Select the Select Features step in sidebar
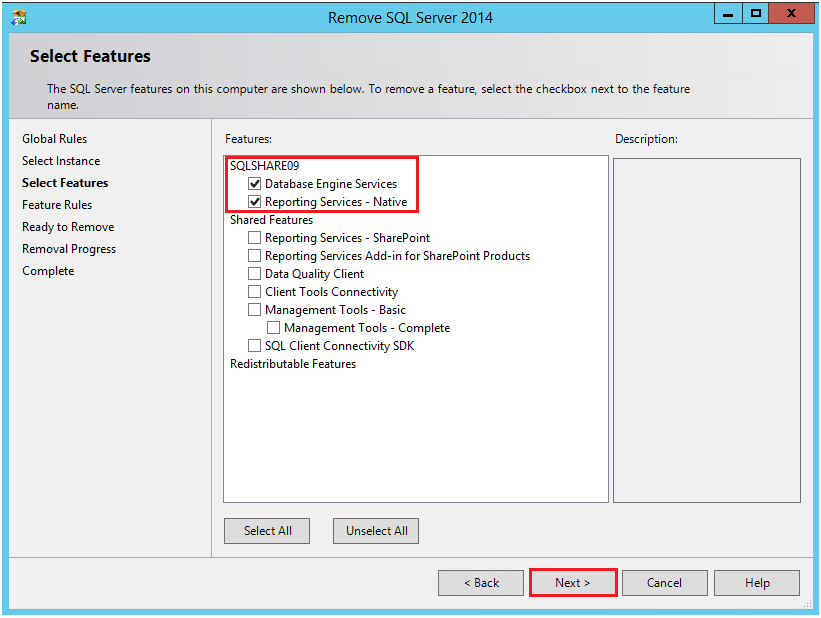Image resolution: width=821 pixels, height=618 pixels. pyautogui.click(x=65, y=183)
